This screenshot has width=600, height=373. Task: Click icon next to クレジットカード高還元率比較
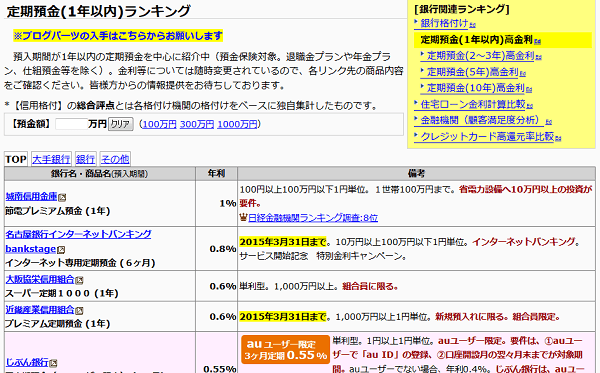[x=558, y=138]
